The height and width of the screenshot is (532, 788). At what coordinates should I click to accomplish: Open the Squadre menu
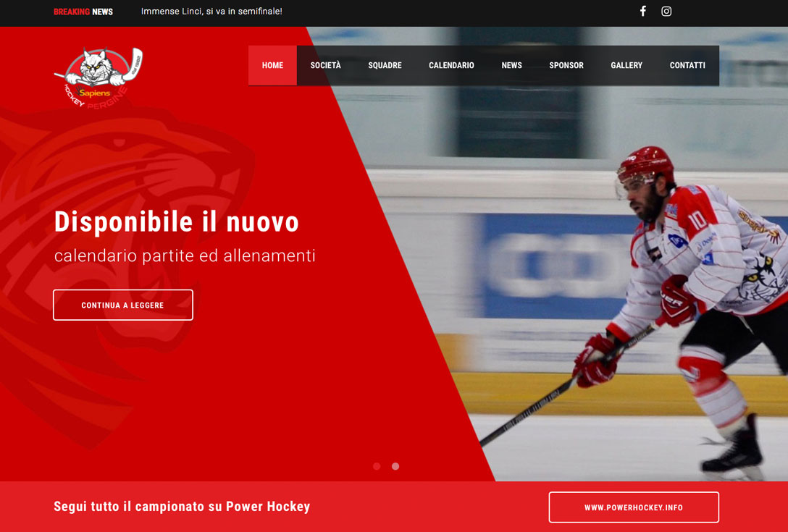[x=385, y=65]
